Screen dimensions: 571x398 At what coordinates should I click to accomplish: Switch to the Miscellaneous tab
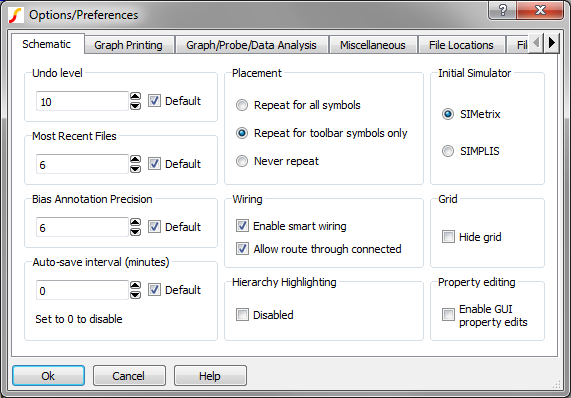373,45
